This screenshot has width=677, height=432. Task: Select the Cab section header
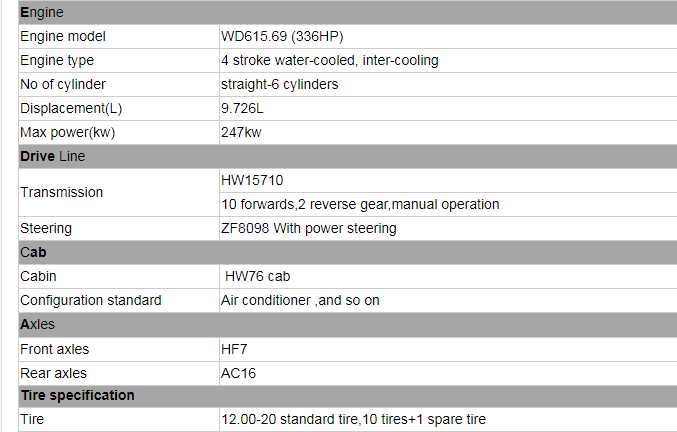[x=33, y=253]
